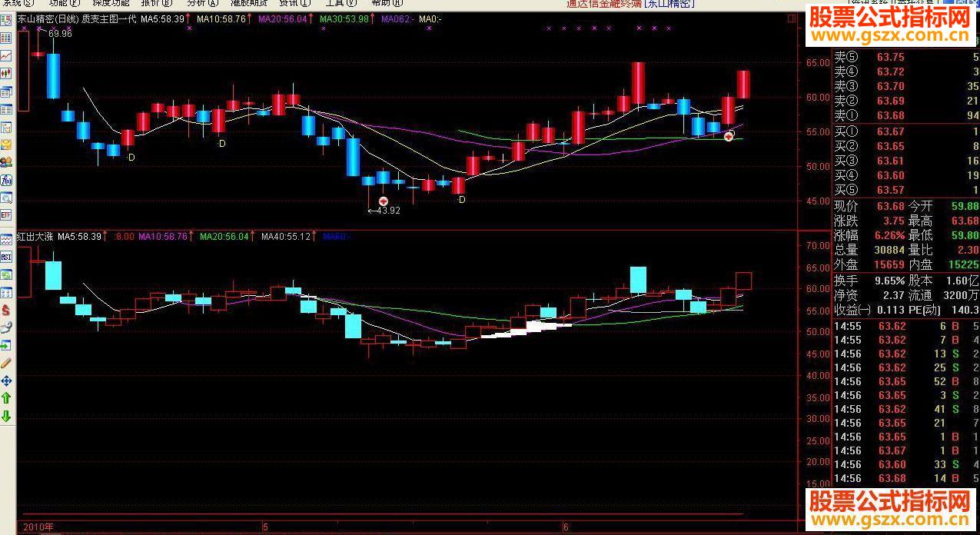Click the 20.00 price axis label
The width and height of the screenshot is (980, 535).
point(816,462)
